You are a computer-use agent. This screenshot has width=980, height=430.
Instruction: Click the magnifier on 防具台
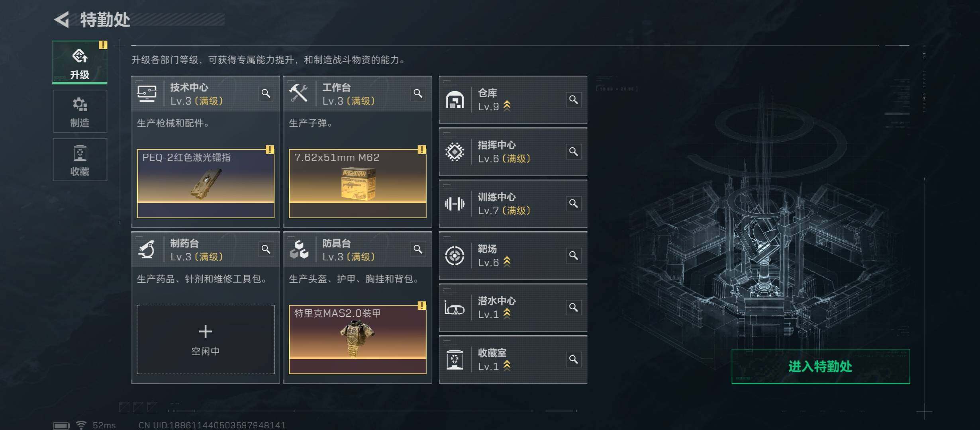click(418, 249)
